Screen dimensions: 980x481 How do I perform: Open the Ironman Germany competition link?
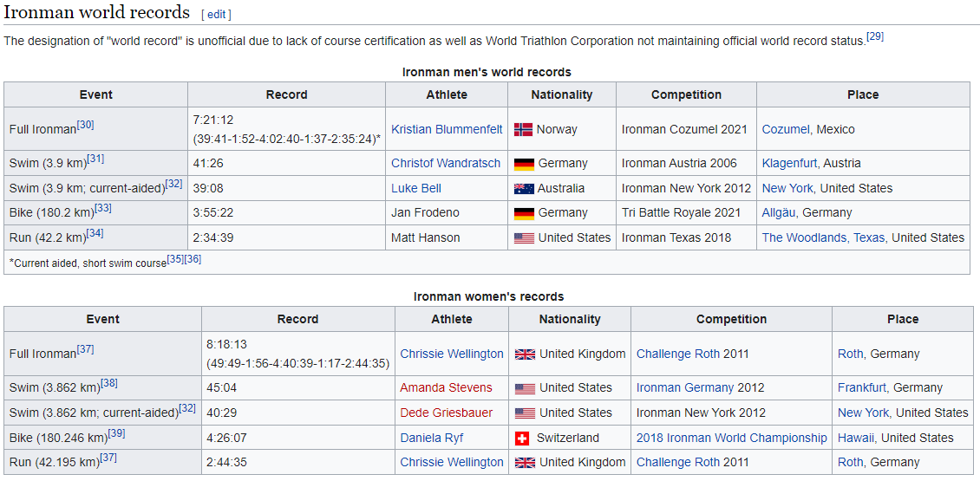pos(685,388)
